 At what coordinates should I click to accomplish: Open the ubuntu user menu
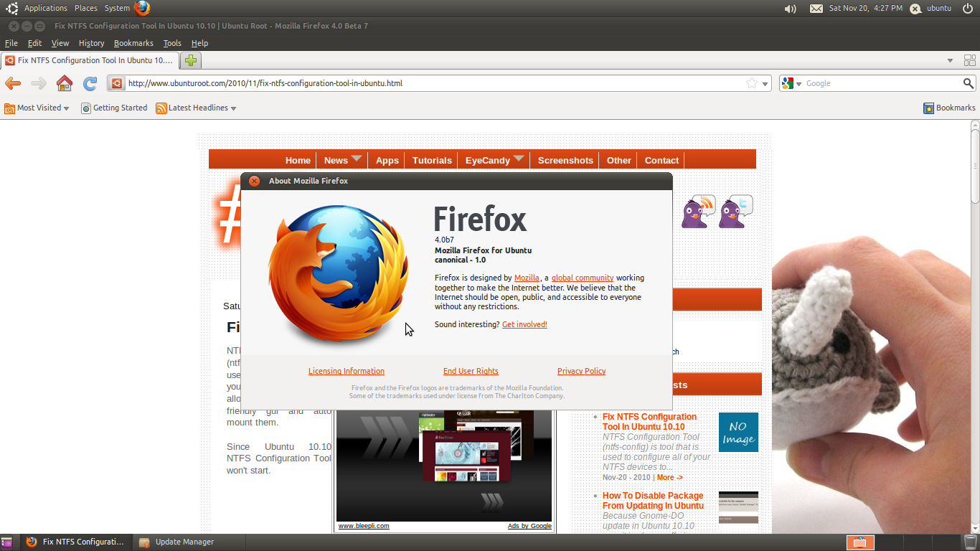tap(931, 9)
